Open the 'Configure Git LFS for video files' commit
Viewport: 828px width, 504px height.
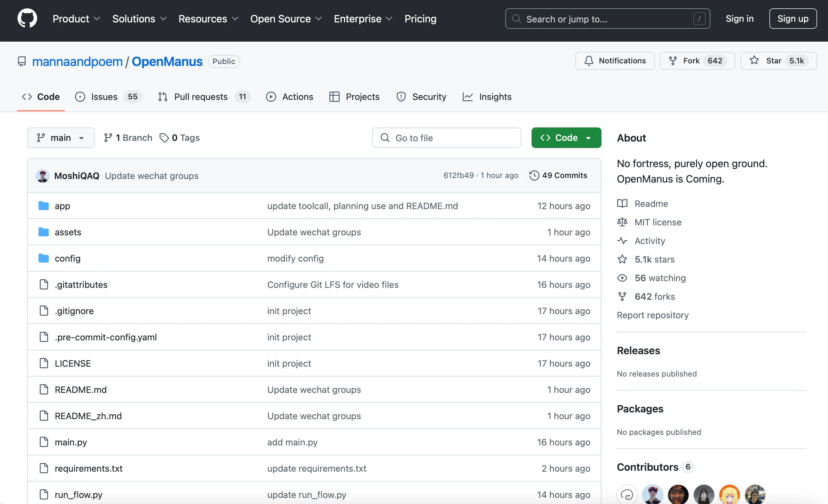pos(333,284)
